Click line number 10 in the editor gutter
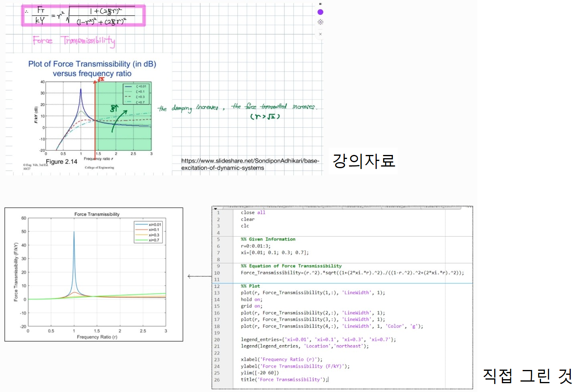Screen dimensions: 582x392 click(x=217, y=273)
